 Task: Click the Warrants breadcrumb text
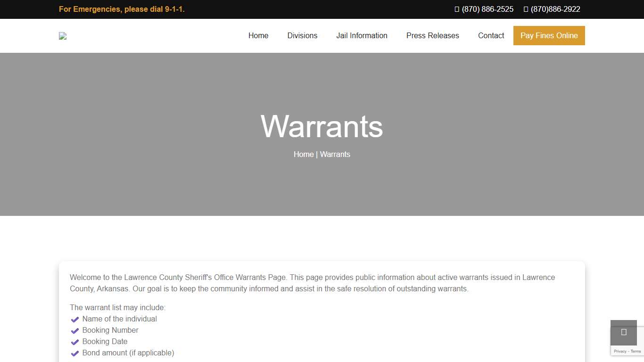coord(335,154)
